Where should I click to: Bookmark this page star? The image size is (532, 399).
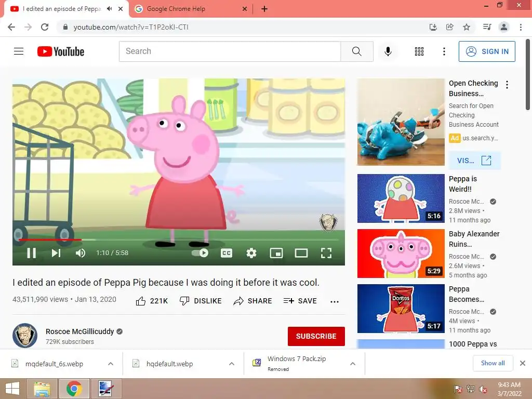click(467, 27)
